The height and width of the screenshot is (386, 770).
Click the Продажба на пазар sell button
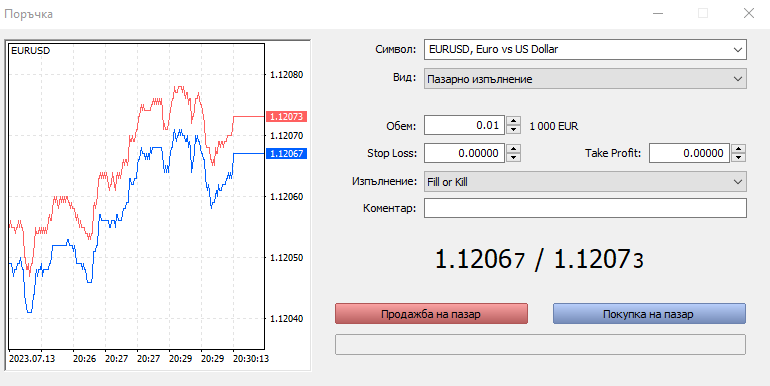[431, 314]
